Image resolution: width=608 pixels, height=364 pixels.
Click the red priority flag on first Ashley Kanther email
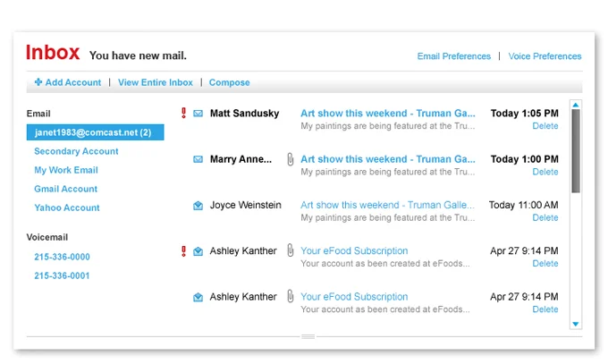(x=183, y=251)
